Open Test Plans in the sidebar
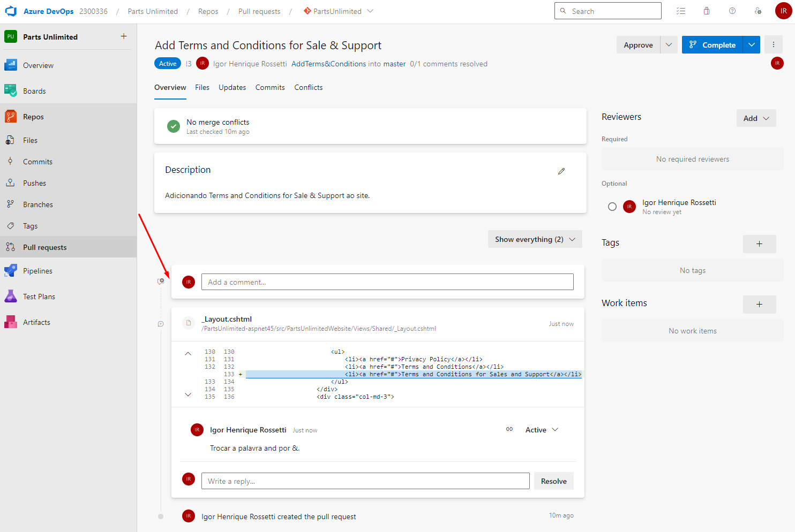 click(x=68, y=297)
